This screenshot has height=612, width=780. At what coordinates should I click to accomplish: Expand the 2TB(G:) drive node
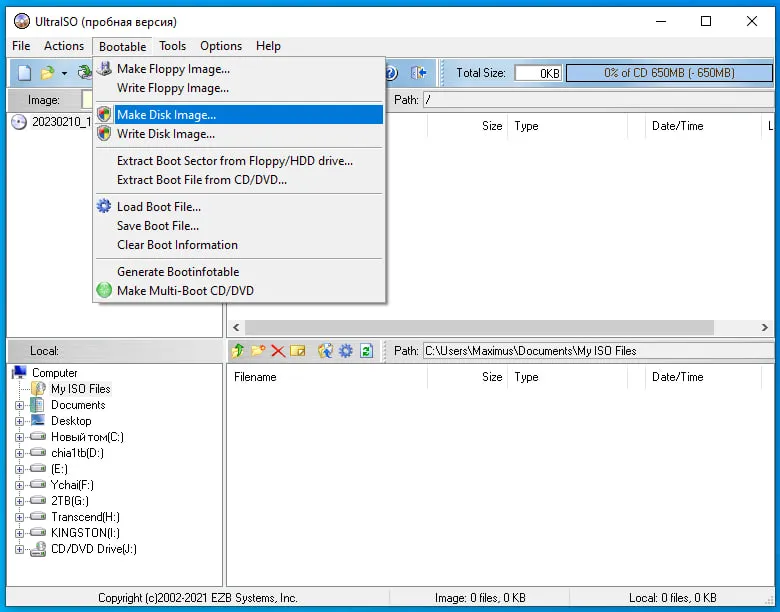pyautogui.click(x=19, y=501)
